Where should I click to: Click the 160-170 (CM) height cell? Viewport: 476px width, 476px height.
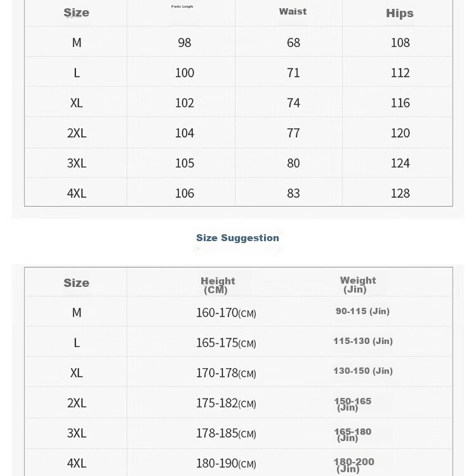tap(225, 313)
